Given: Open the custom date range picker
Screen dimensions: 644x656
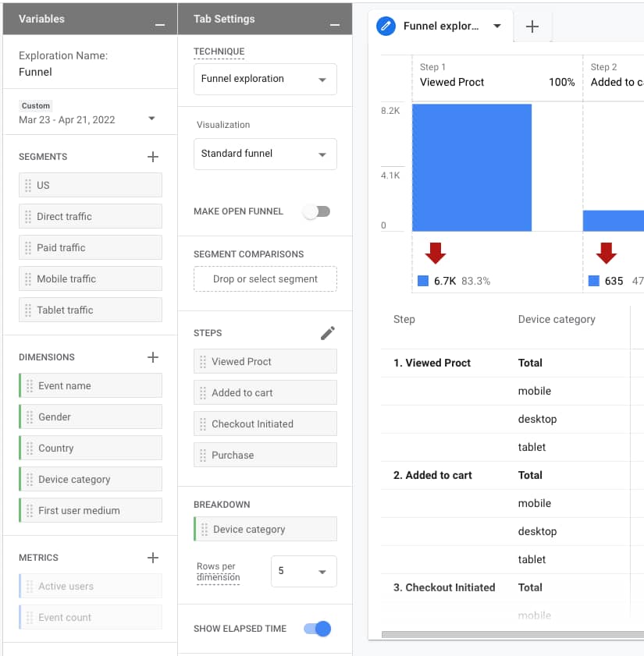Looking at the screenshot, I should point(87,119).
